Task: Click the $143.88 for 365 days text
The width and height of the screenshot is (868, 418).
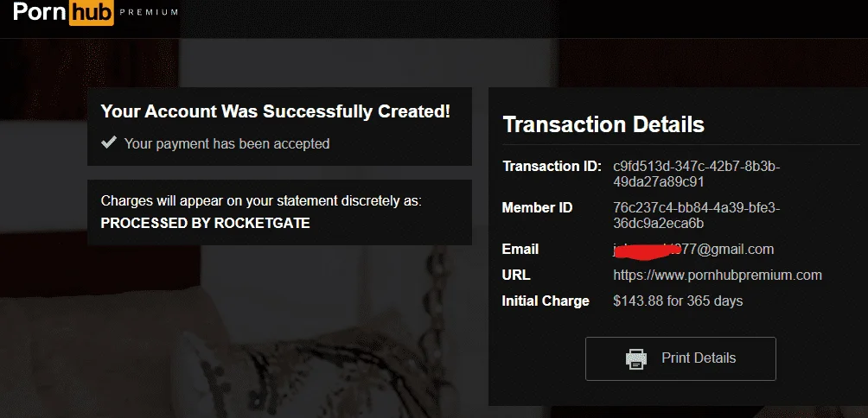Action: (678, 301)
